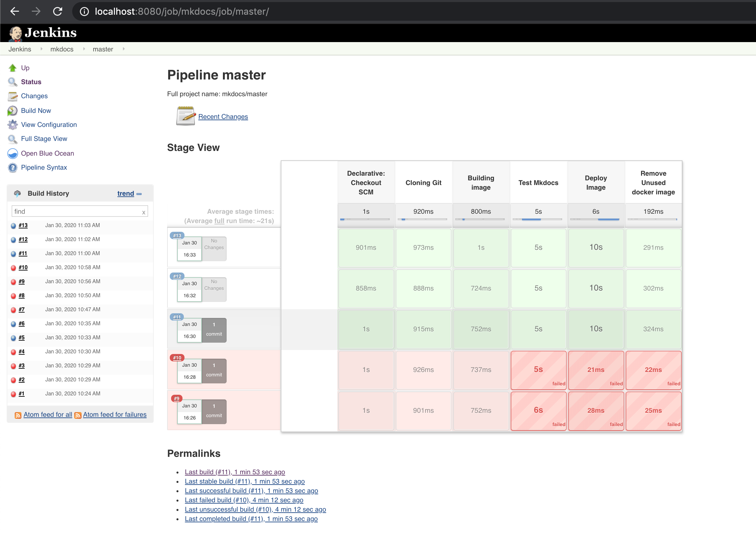756x533 pixels.
Task: Click the Pipeline Syntax question mark icon
Action: point(12,167)
